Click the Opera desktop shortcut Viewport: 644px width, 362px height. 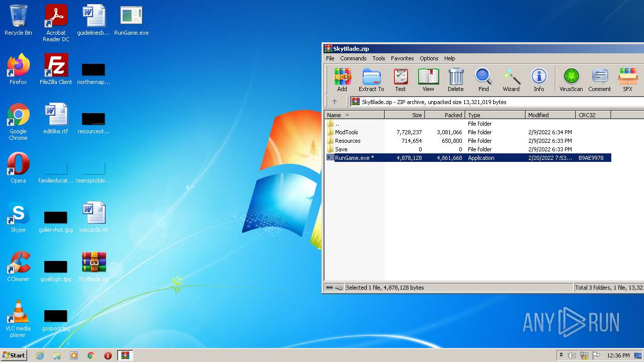point(18,168)
